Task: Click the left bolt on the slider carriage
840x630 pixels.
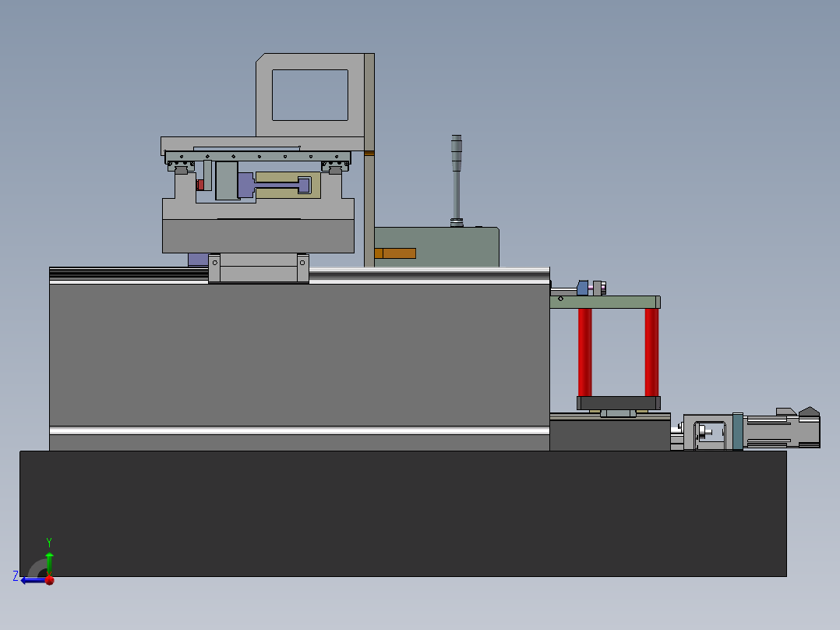Action: (x=215, y=263)
